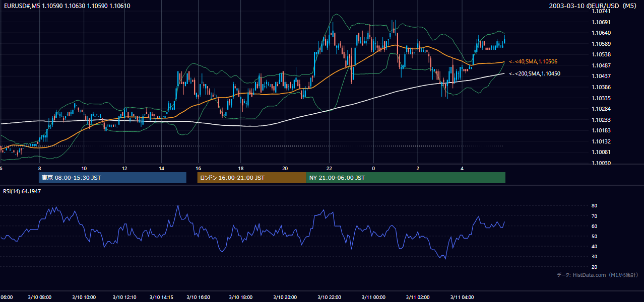Click the データ: HistData.com source credit
This screenshot has height=302, width=644.
(598, 275)
